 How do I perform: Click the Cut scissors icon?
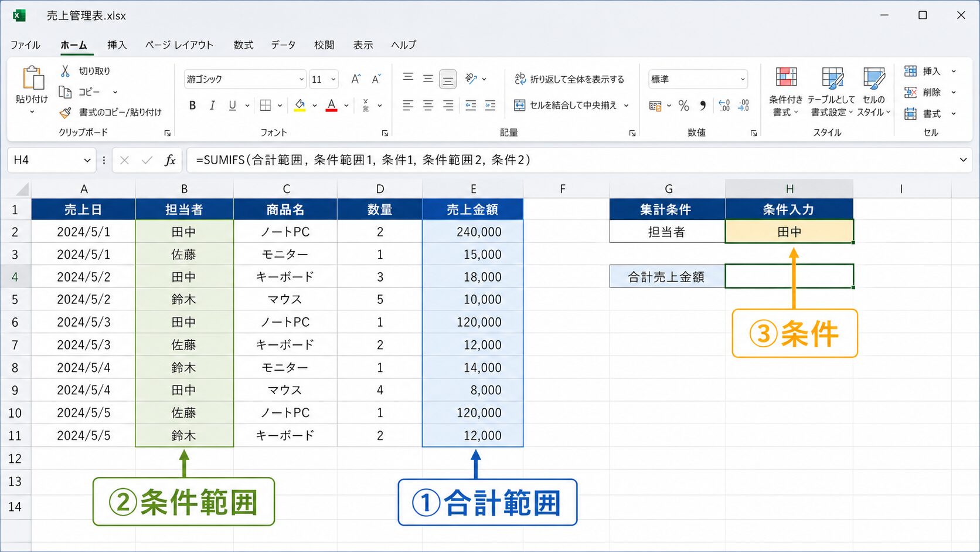coord(65,71)
